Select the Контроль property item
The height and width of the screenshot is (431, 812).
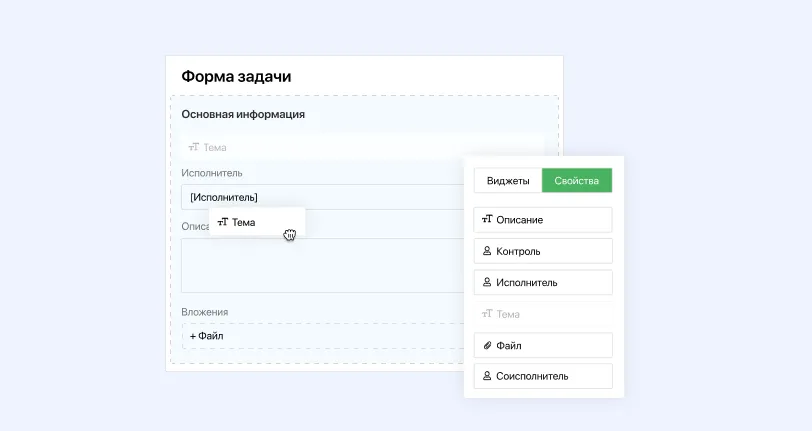click(x=543, y=251)
